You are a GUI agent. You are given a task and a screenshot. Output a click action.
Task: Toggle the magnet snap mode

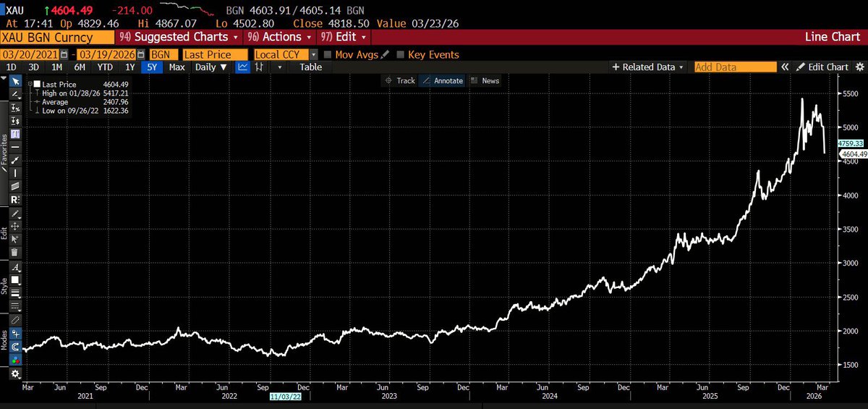coord(16,345)
